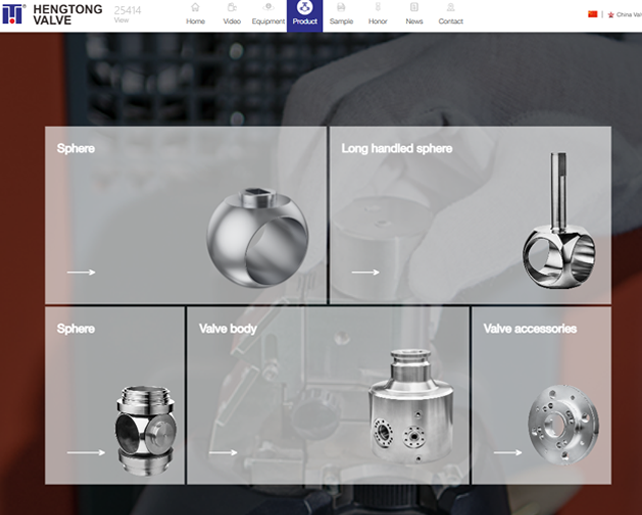Select the Product nav icon

305,8
